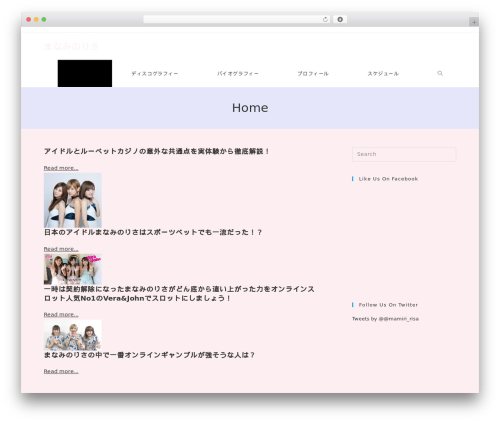Click the trio in floral outfits thumbnail

click(73, 335)
